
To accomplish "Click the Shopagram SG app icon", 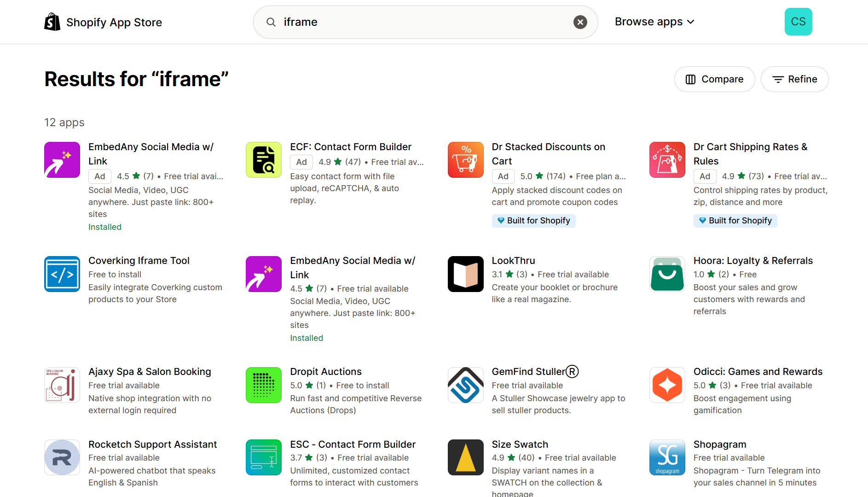I will point(667,457).
